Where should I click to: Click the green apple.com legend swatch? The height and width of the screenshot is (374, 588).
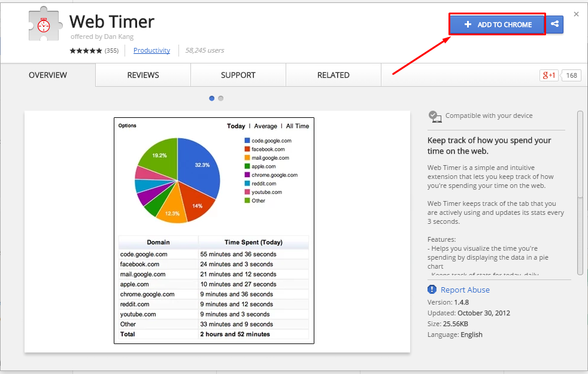pos(247,166)
